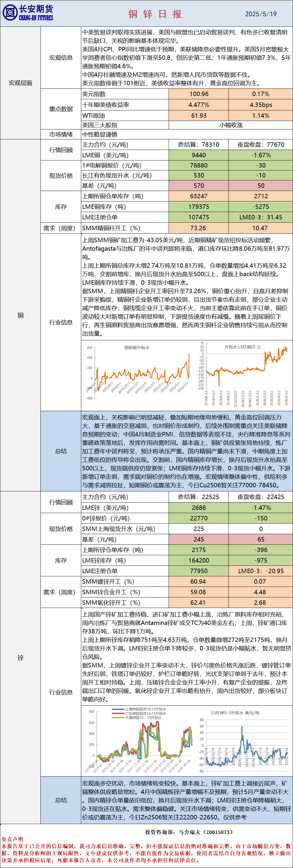Click 上期所铜仓单库存 value 63247
Viewport: 293px width, 868px height.
tap(199, 196)
